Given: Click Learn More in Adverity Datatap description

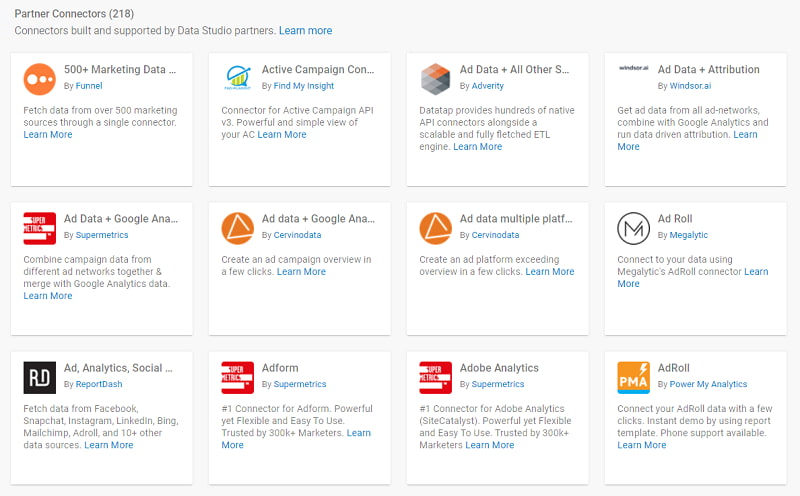Looking at the screenshot, I should 478,147.
